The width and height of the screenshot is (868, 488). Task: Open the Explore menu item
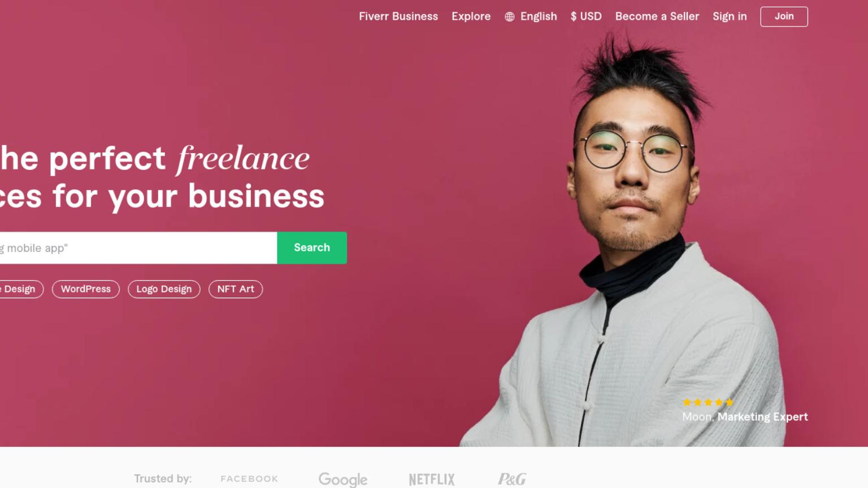(471, 16)
